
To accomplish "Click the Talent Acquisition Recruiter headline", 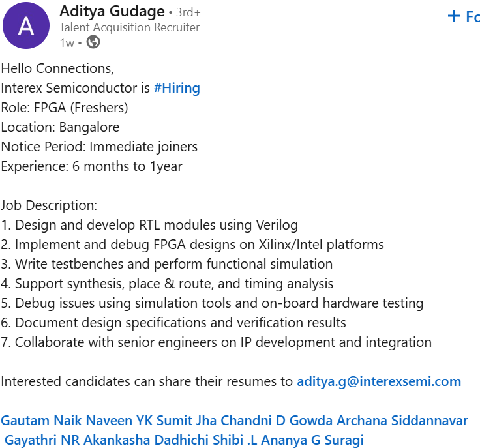I will [x=129, y=27].
